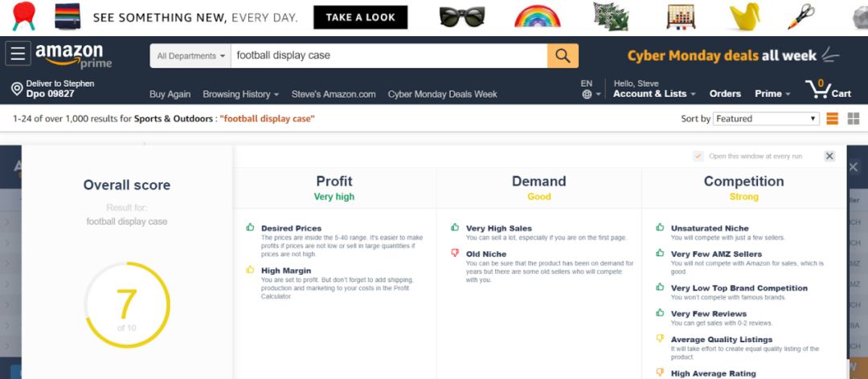Click the green pillows banner thumbnail
This screenshot has height=379, width=868.
coord(611,16)
